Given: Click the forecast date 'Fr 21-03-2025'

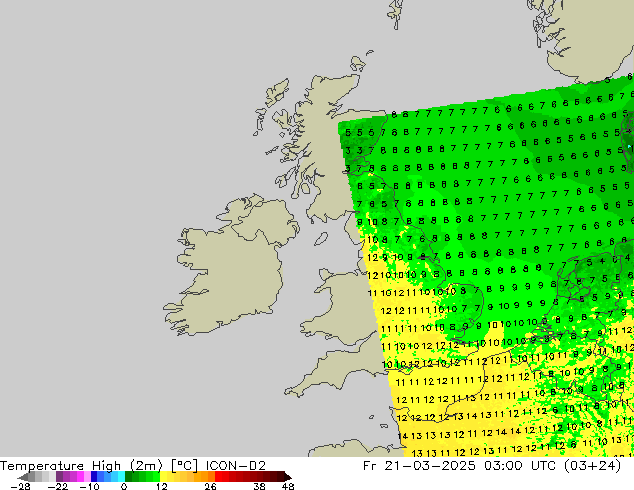Looking at the screenshot, I should [x=419, y=466].
